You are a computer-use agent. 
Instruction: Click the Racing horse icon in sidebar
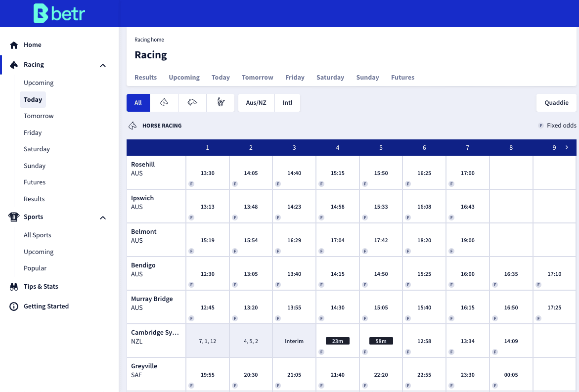(14, 65)
